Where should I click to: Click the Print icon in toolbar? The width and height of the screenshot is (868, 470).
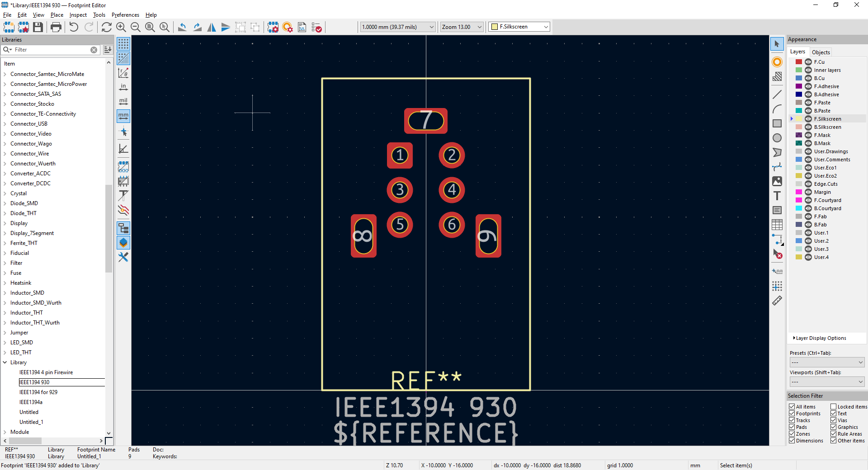pyautogui.click(x=56, y=27)
